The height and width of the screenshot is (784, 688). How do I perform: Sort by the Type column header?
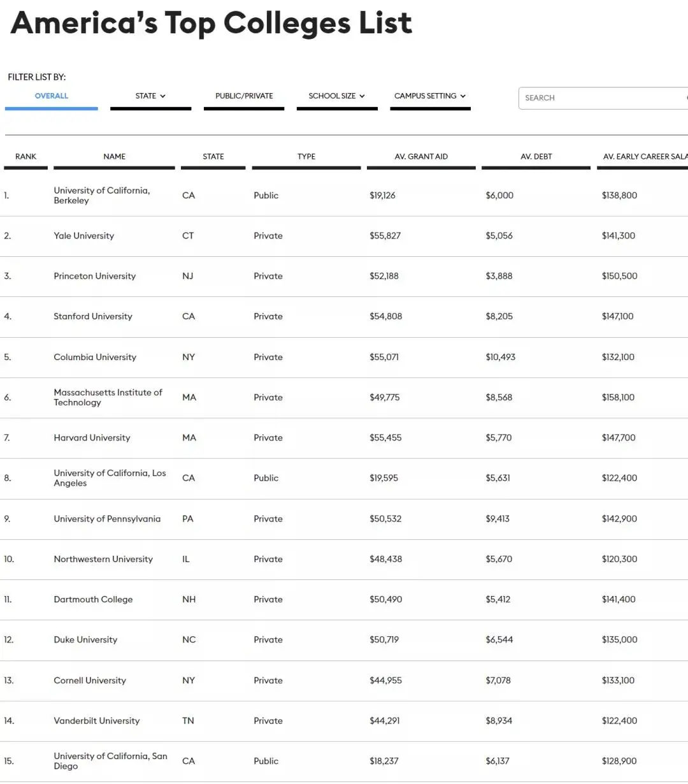point(306,157)
